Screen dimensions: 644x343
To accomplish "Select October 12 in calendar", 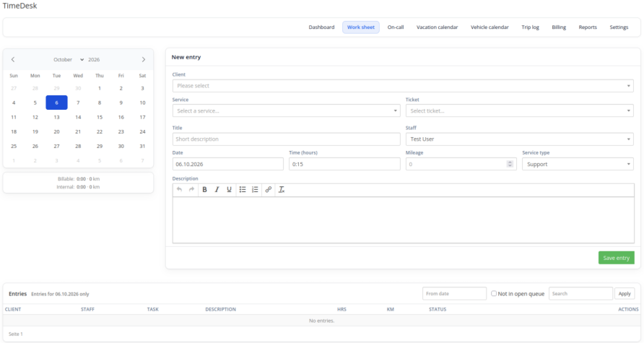I will pos(35,117).
